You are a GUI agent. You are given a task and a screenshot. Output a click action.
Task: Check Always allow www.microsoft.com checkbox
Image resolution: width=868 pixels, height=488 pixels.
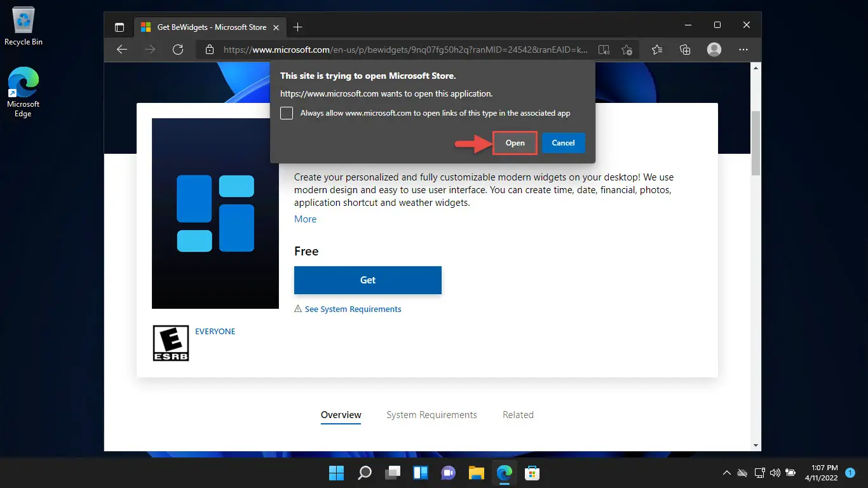(x=287, y=113)
